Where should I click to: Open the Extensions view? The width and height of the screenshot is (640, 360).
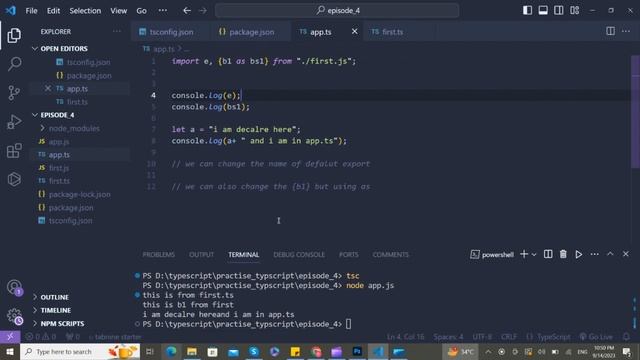14,151
